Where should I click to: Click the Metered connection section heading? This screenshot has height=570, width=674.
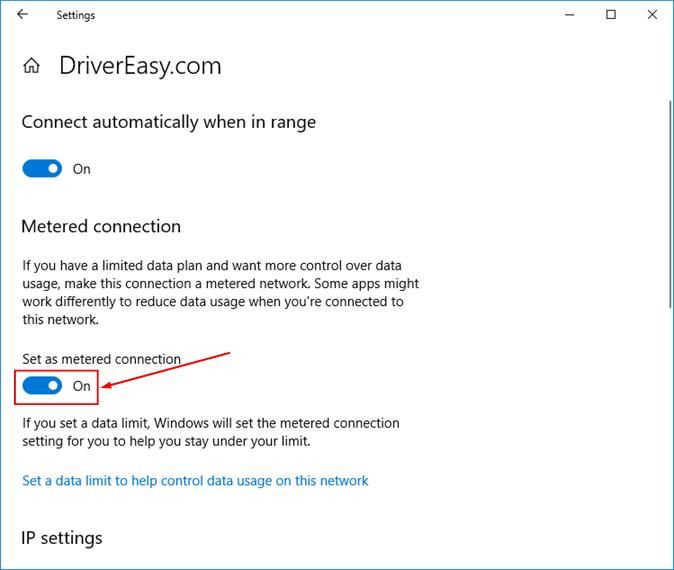(x=101, y=226)
